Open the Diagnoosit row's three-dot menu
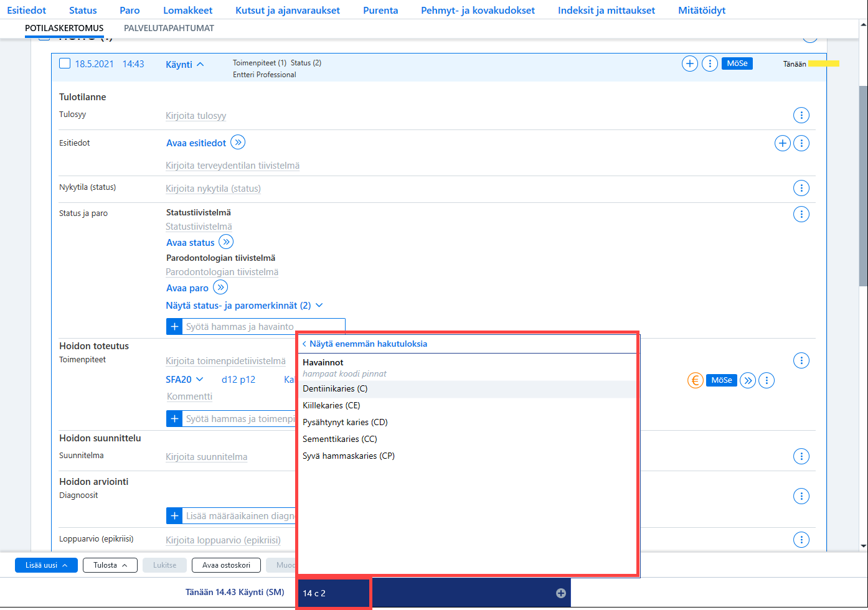Image resolution: width=868 pixels, height=610 pixels. tap(801, 496)
